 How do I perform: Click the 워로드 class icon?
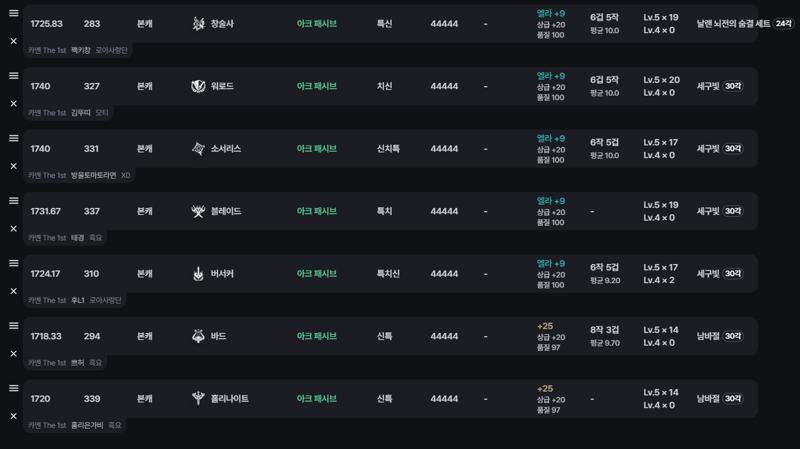pos(198,86)
